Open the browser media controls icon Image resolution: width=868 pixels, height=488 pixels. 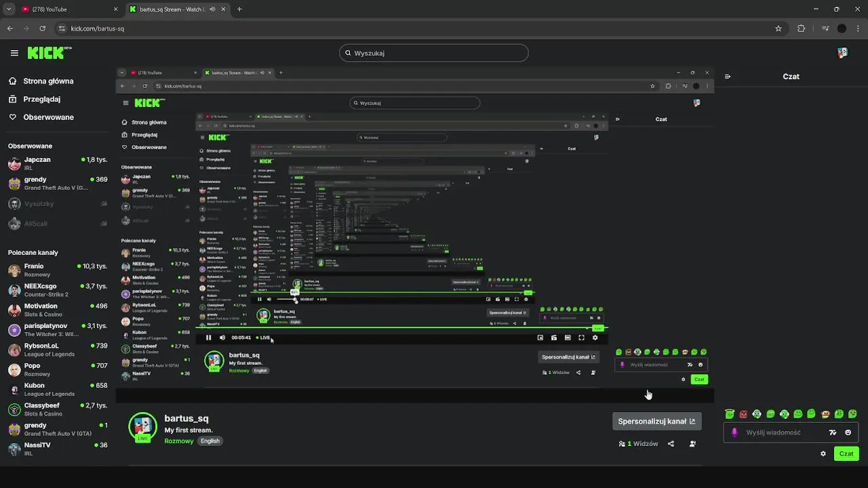pyautogui.click(x=825, y=28)
